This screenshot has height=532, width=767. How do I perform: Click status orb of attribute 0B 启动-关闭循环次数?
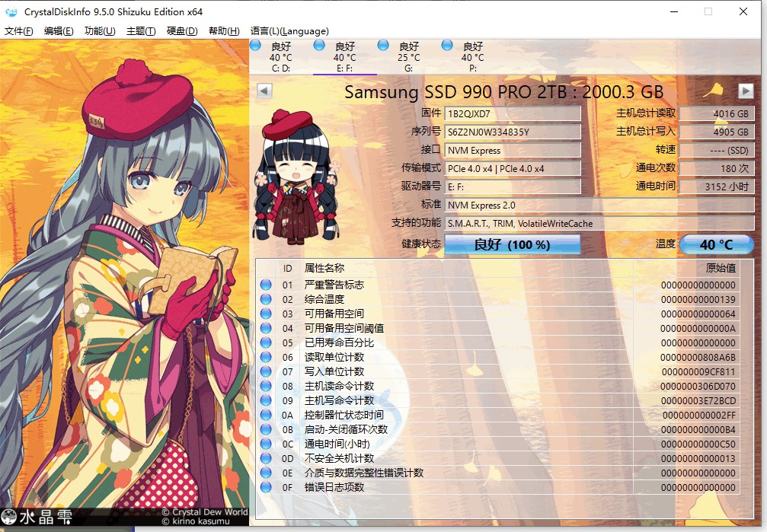click(x=266, y=429)
